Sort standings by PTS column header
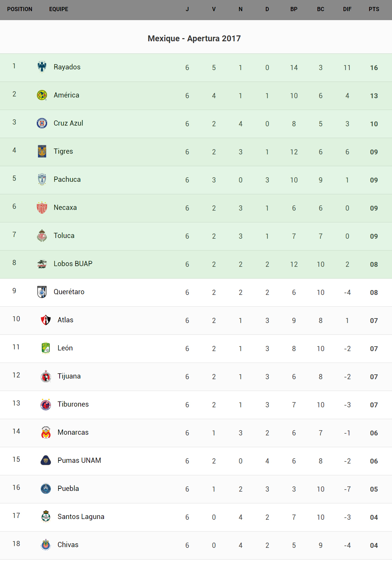The image size is (392, 561). (374, 9)
